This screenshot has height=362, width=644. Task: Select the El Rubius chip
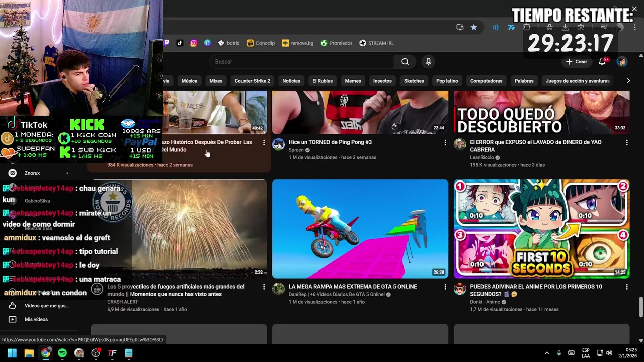click(323, 81)
